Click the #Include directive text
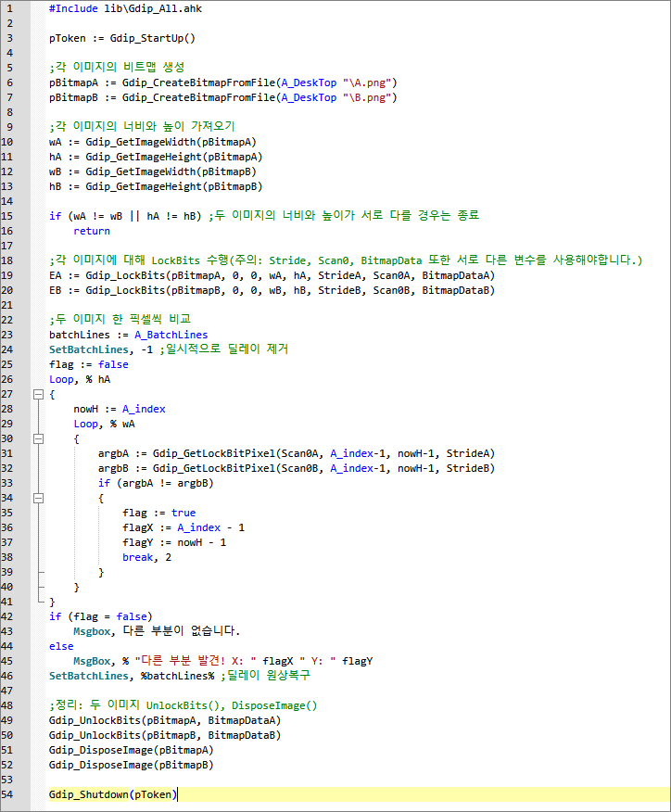 (73, 8)
